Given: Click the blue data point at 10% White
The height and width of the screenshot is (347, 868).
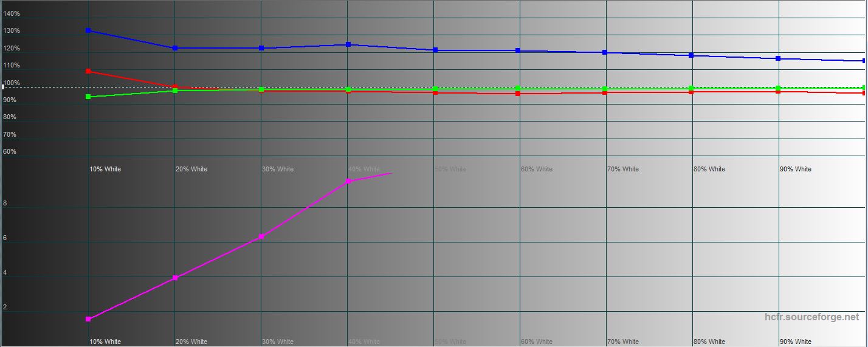Looking at the screenshot, I should tap(88, 30).
